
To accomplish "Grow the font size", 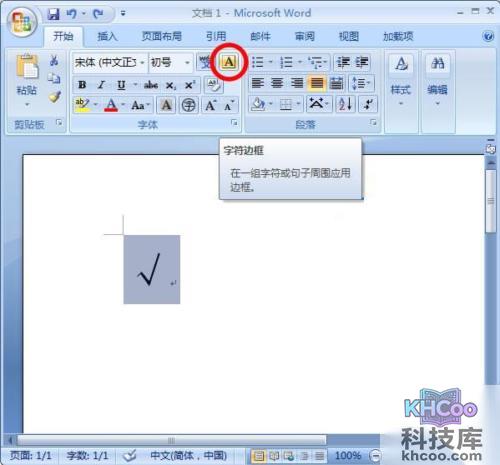I will point(211,105).
